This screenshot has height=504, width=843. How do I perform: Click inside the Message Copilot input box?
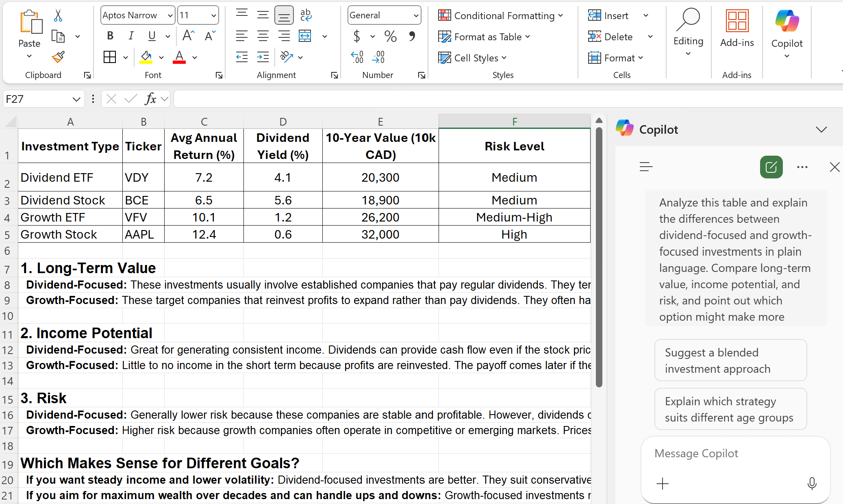pos(728,453)
